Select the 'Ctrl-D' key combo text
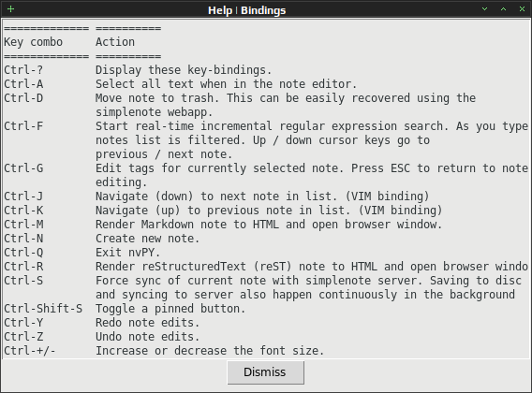This screenshot has width=532, height=393. click(x=23, y=98)
